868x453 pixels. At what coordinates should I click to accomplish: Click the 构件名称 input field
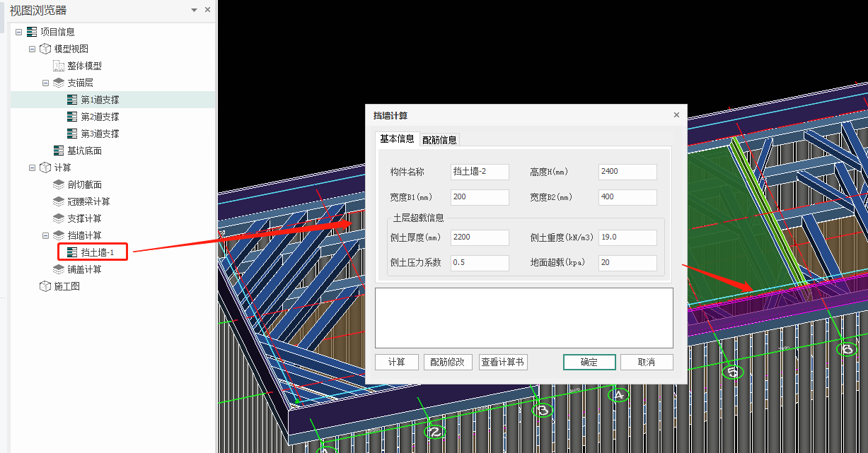tap(480, 172)
